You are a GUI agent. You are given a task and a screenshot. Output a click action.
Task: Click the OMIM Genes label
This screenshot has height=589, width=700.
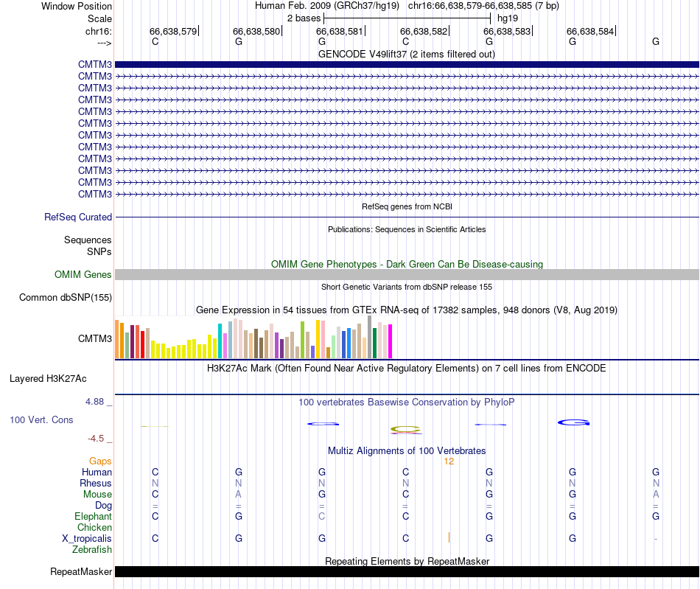tap(83, 275)
